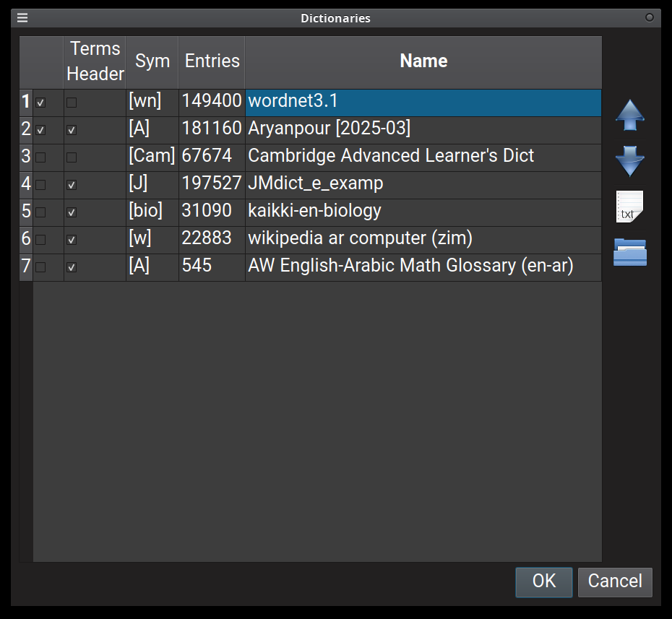Viewport: 672px width, 619px height.
Task: Click the Entries column header
Action: 212,62
